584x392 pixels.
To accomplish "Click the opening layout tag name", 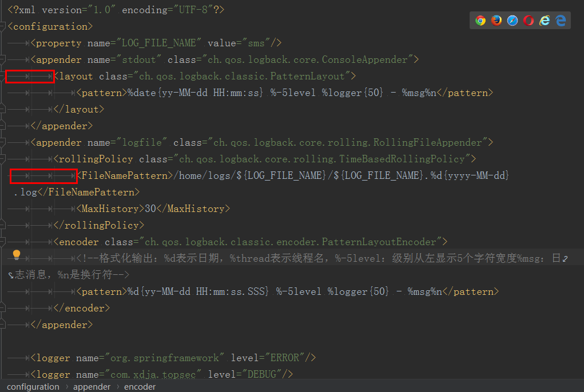I will pyautogui.click(x=76, y=76).
